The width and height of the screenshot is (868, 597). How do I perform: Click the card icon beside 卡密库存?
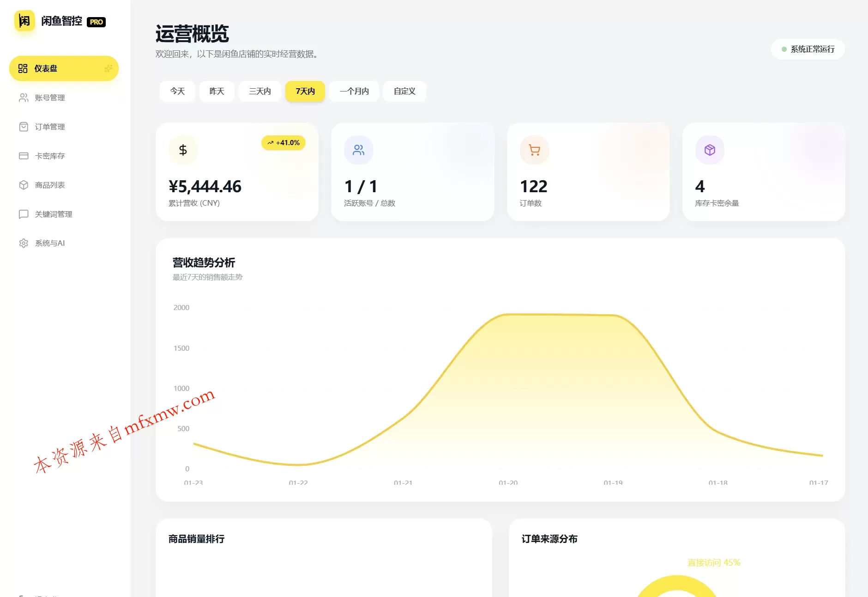pyautogui.click(x=24, y=156)
